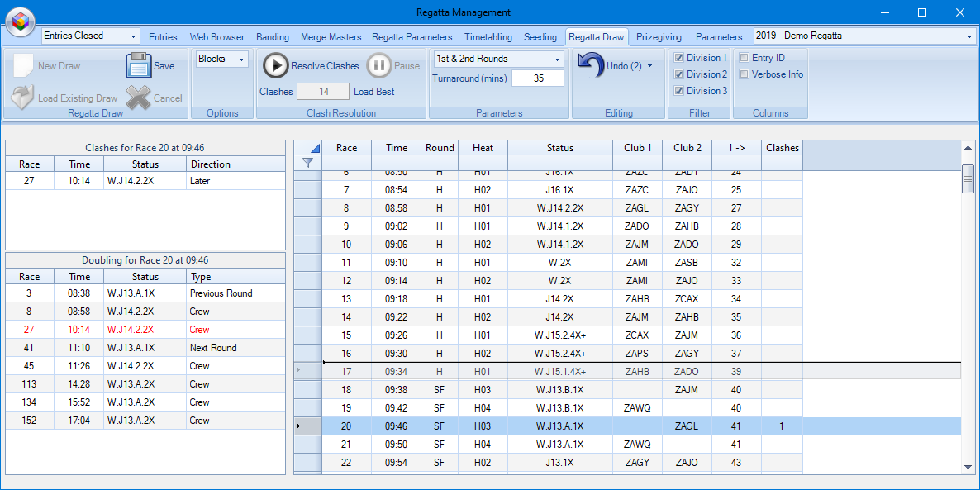Viewport: 980px width, 490px height.
Task: Click the race grid scroll down arrow
Action: (968, 467)
